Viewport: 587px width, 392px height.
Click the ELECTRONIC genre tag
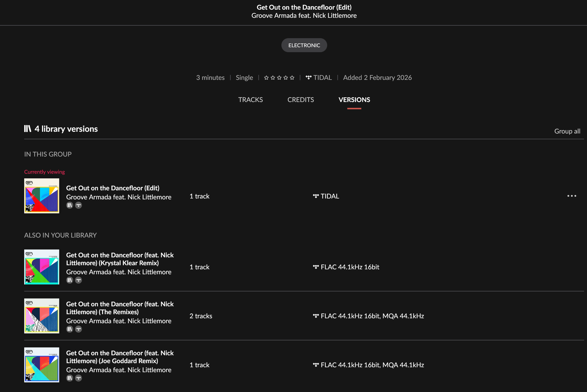pyautogui.click(x=304, y=45)
